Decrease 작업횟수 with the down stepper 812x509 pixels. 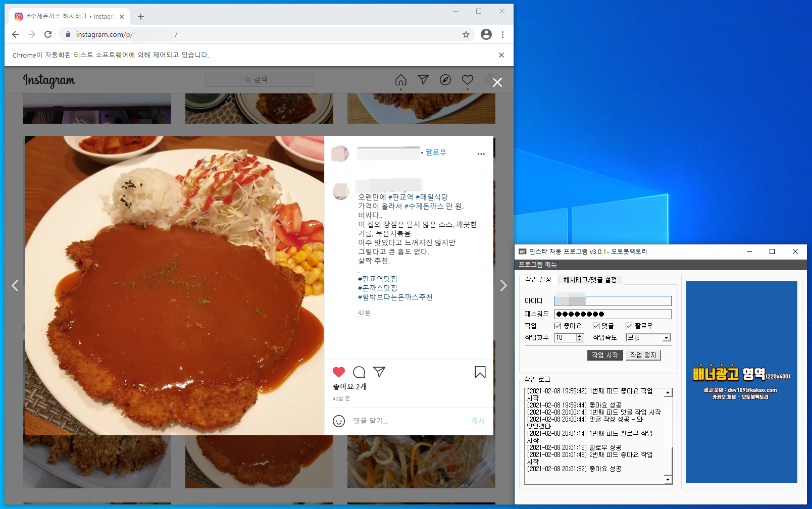[x=580, y=340]
